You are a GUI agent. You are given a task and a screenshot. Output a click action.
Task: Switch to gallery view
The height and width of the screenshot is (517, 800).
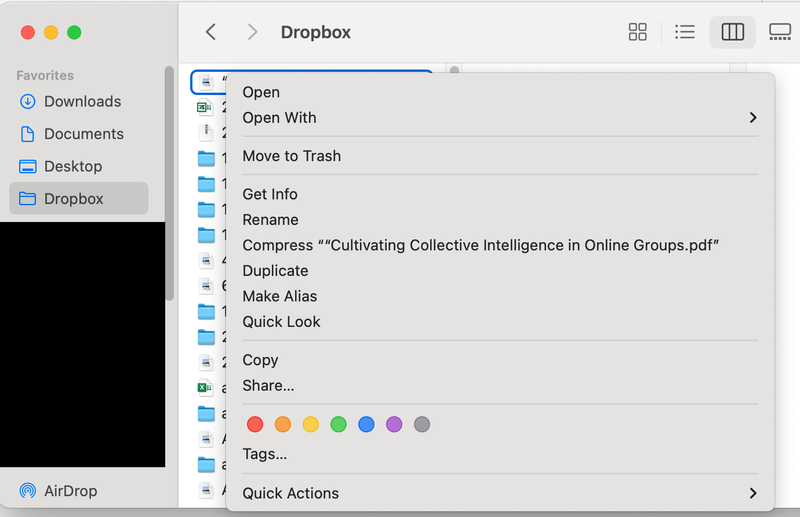pyautogui.click(x=780, y=32)
